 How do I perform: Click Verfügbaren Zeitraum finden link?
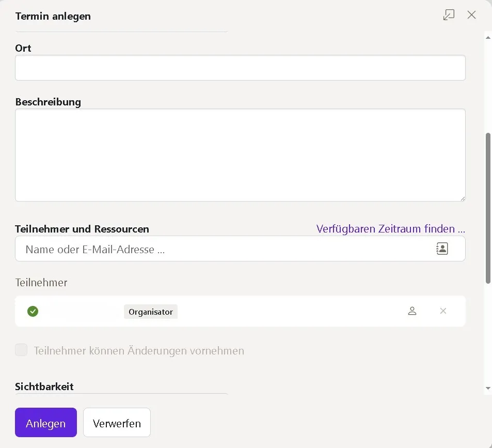pyautogui.click(x=390, y=229)
